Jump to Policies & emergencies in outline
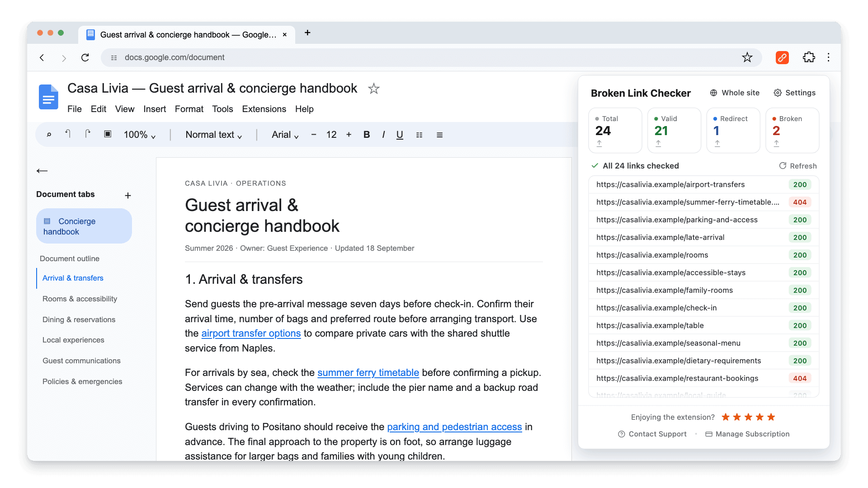 [x=82, y=381]
